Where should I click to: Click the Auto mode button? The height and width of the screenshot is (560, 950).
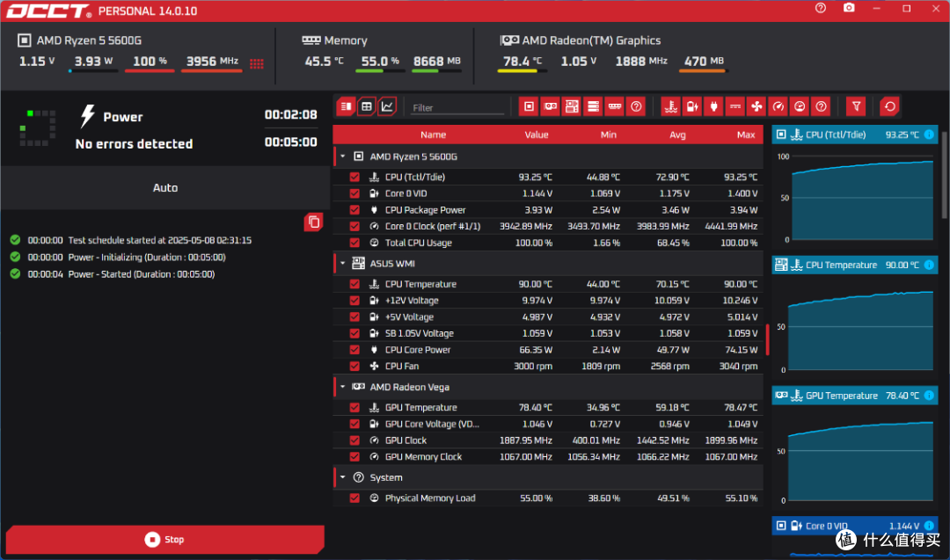(x=164, y=187)
